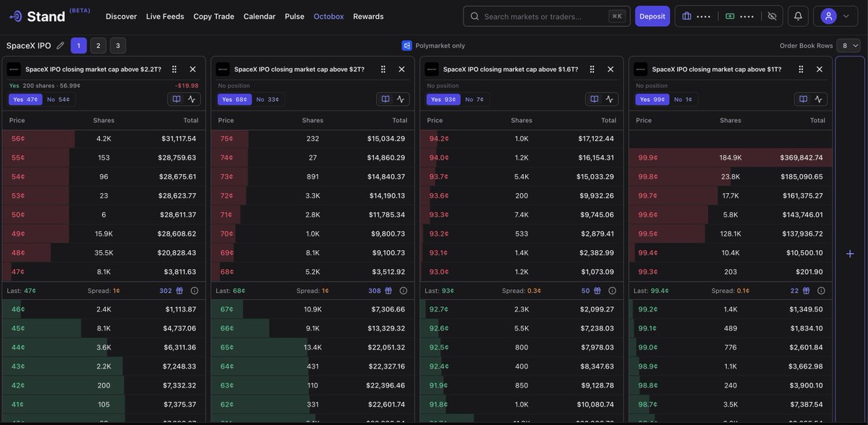Screen dimensions: 868x425
Task: Switch to layout tab 2
Action: point(98,46)
